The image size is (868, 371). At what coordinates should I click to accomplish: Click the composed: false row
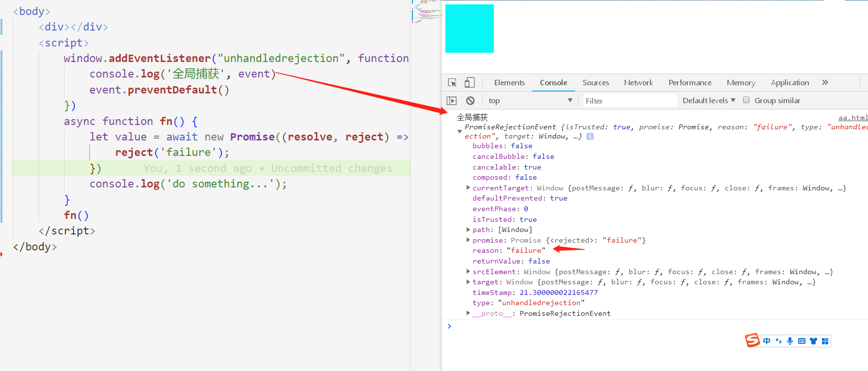[505, 177]
